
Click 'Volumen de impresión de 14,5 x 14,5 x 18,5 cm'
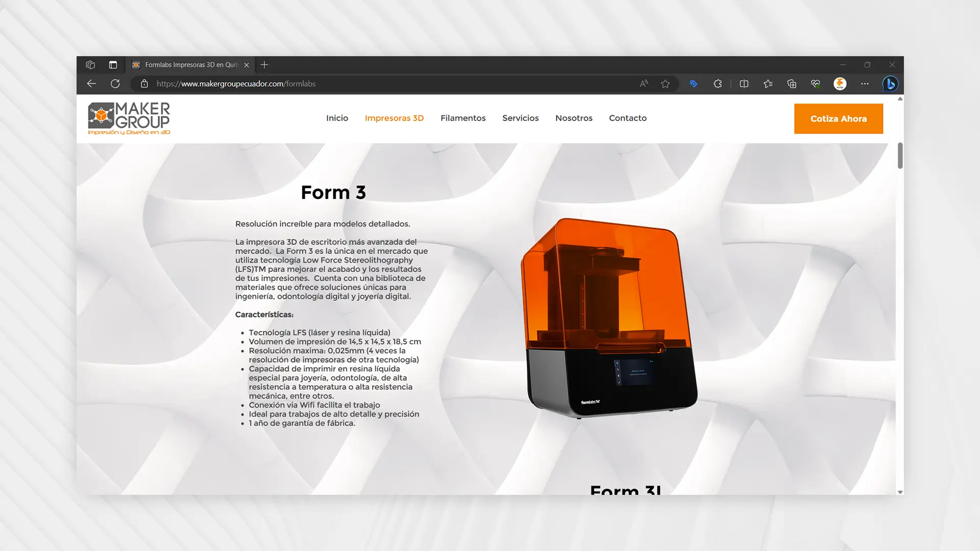click(335, 342)
